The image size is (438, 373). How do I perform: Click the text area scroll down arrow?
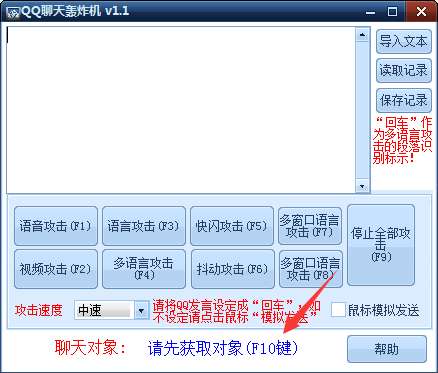[362, 186]
